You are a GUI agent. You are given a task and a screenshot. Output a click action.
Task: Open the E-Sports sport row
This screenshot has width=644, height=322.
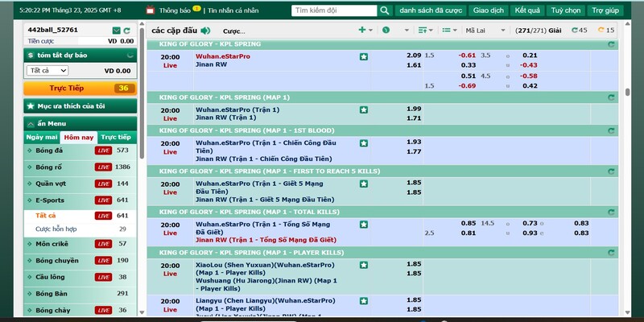(80, 200)
